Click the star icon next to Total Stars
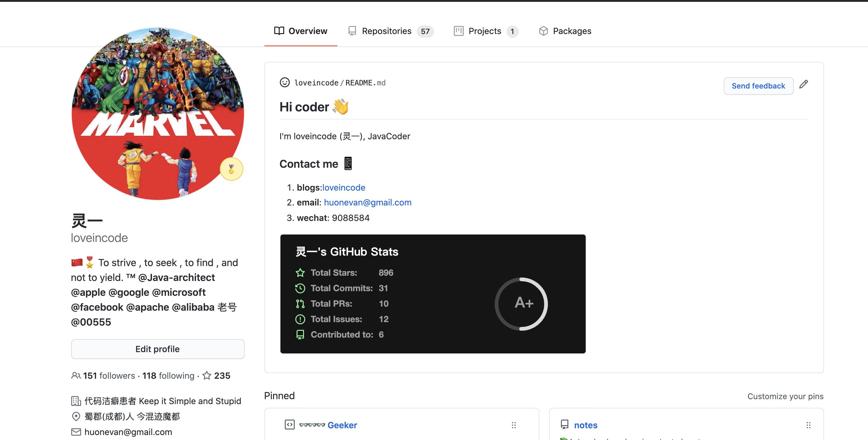This screenshot has height=440, width=868. tap(300, 273)
